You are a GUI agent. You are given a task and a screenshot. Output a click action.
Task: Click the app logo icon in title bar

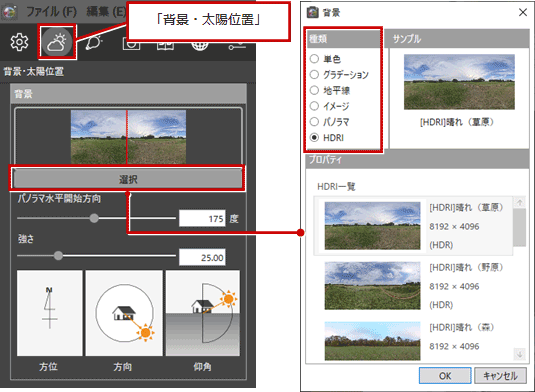(9, 12)
